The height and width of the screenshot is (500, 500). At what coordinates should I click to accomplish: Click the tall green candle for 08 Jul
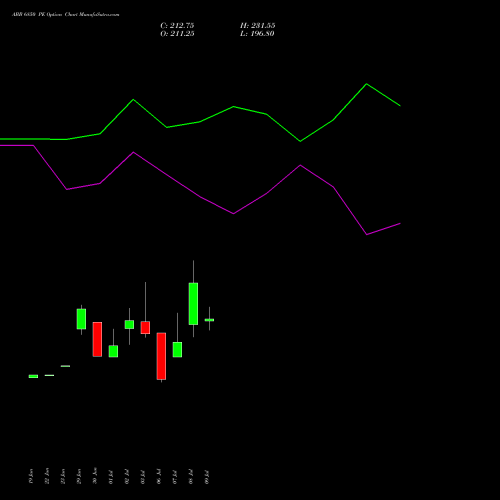pyautogui.click(x=193, y=304)
